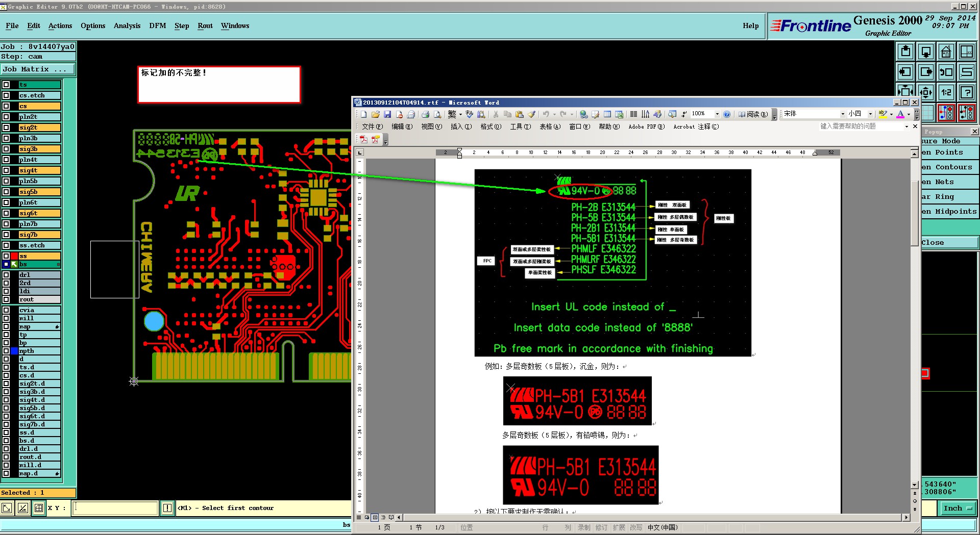Click the grid snap icon beside XY
Image resolution: width=980 pixels, height=535 pixels.
[39, 508]
